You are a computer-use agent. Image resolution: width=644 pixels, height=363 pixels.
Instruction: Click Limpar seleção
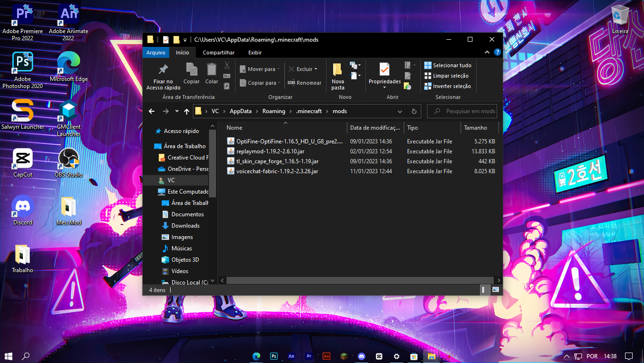click(446, 76)
